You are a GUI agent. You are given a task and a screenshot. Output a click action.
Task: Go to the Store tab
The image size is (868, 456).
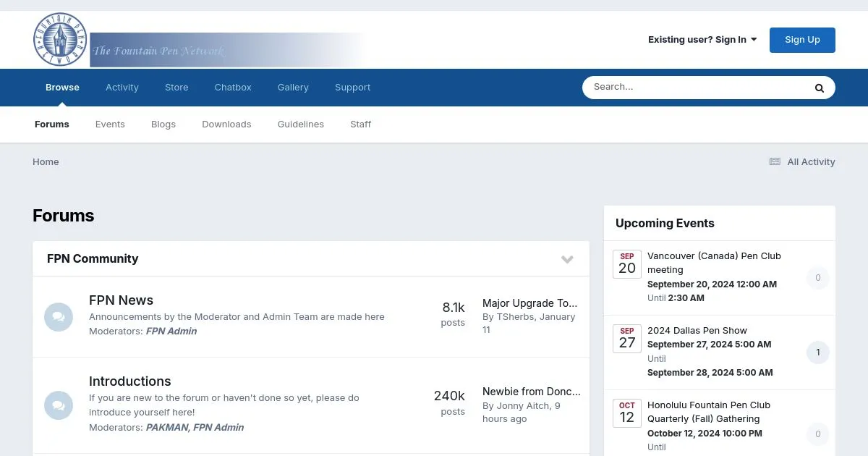176,88
